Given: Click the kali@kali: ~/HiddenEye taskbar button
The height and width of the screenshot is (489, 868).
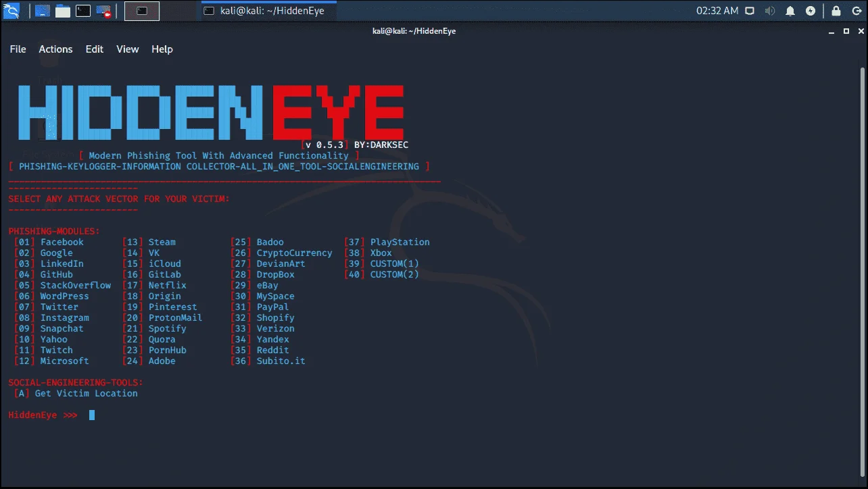Looking at the screenshot, I should pyautogui.click(x=269, y=11).
